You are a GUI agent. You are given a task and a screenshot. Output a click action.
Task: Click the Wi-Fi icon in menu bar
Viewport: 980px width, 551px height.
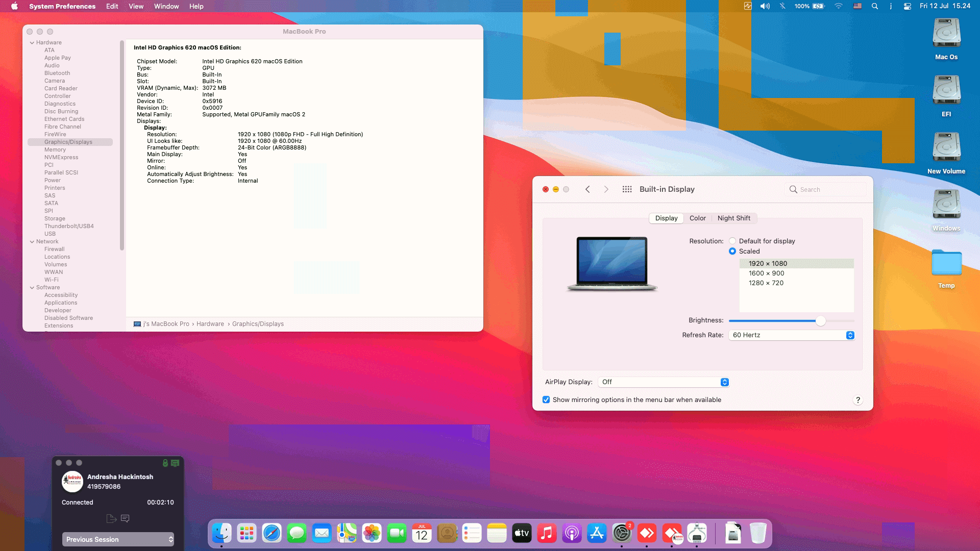[838, 6]
